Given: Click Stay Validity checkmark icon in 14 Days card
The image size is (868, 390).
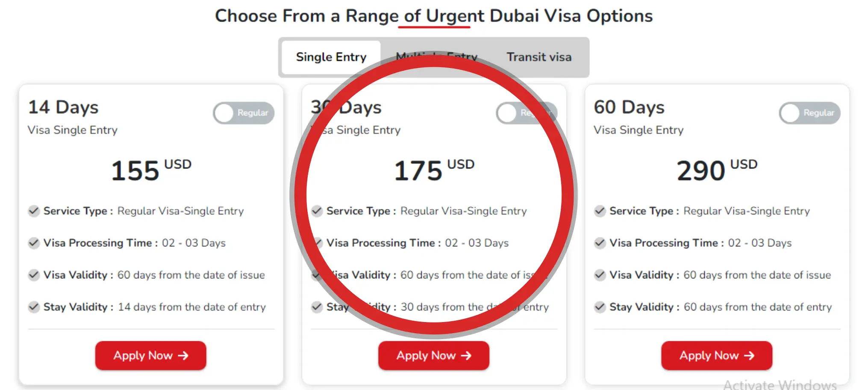Looking at the screenshot, I should coord(34,307).
